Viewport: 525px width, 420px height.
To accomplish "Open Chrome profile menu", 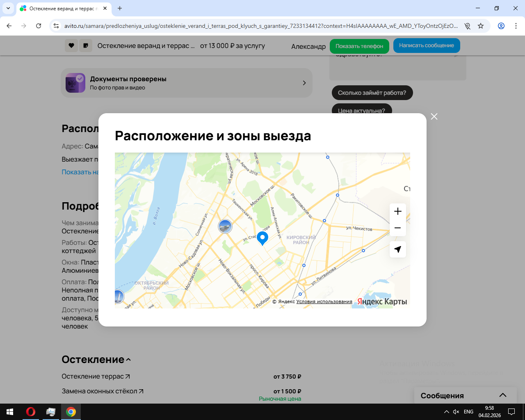I will [x=501, y=26].
